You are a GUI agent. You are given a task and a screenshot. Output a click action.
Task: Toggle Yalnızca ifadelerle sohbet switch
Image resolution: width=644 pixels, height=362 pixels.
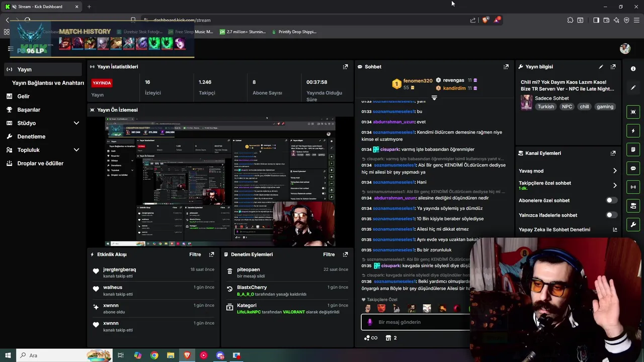pos(611,215)
